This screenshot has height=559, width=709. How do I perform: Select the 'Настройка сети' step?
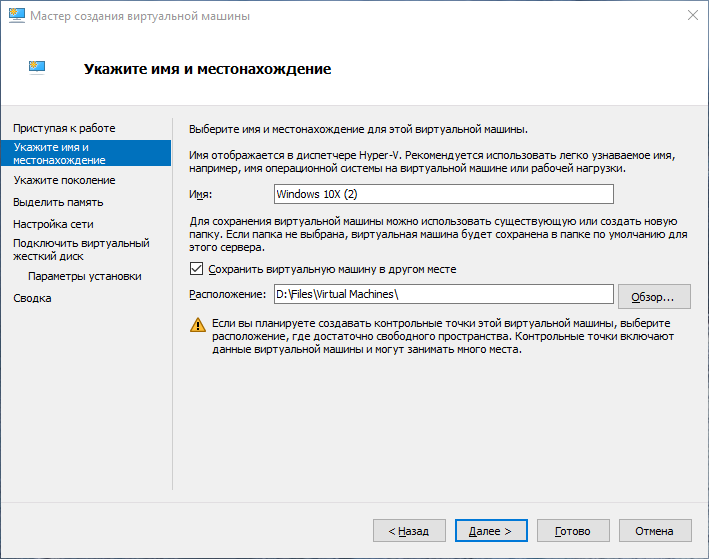coord(53,224)
